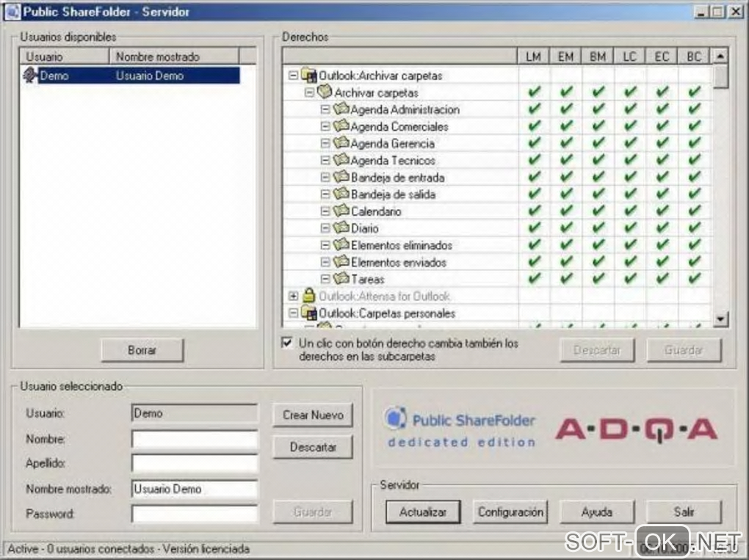Click the EM rights column header
The height and width of the screenshot is (560, 749).
tap(565, 57)
